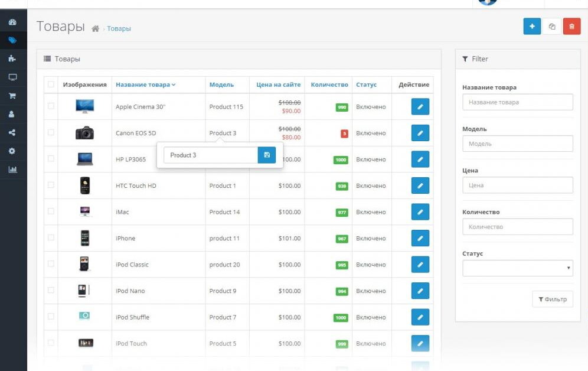Open the sales shopping cart sidebar icon
This screenshot has height=371, width=588.
tap(12, 96)
